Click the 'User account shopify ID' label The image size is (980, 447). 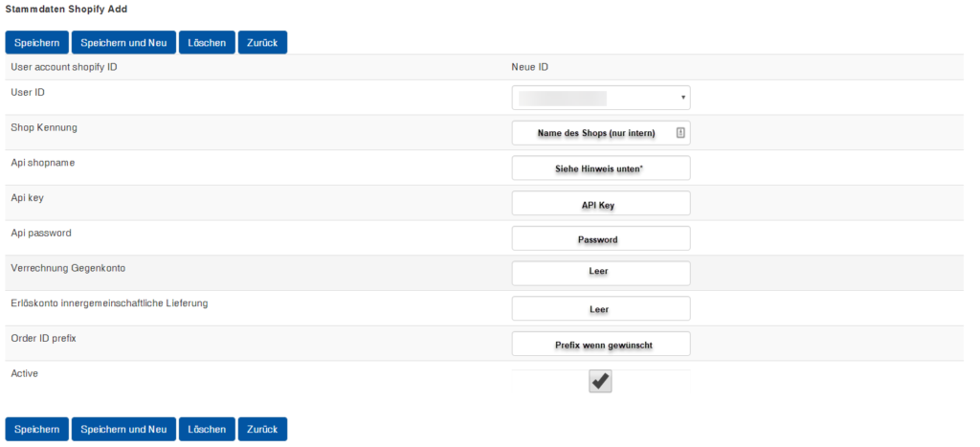click(64, 67)
